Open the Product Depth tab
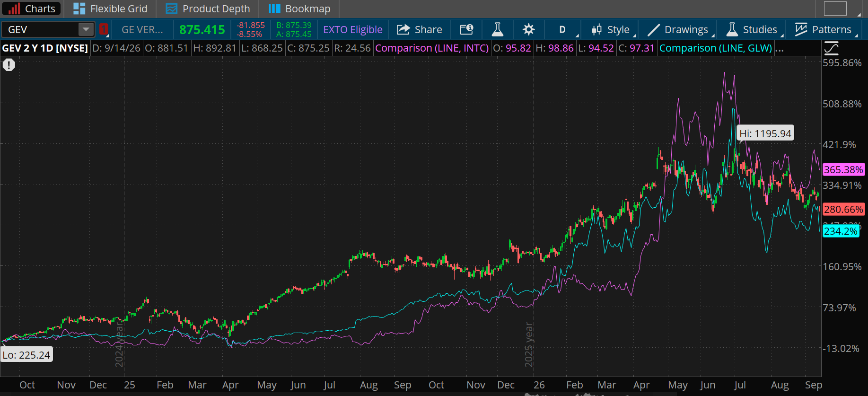Screen dimensions: 868x396 pyautogui.click(x=208, y=9)
